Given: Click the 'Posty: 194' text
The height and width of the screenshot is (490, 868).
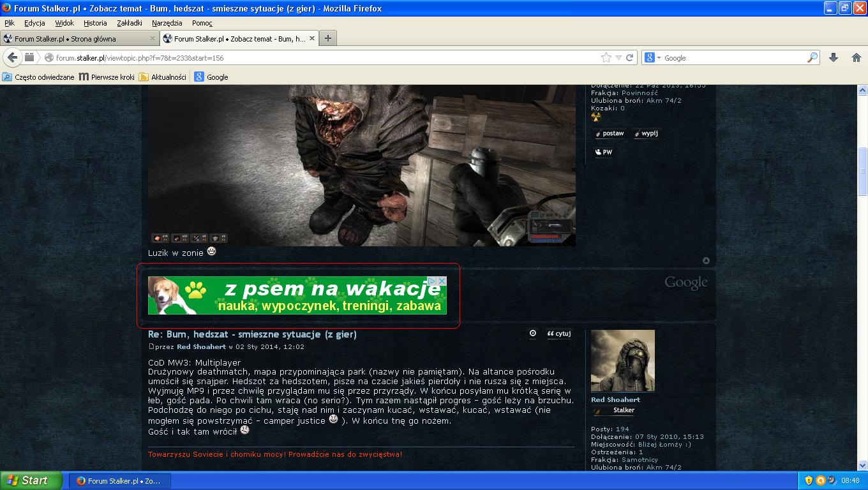Looking at the screenshot, I should click(610, 429).
